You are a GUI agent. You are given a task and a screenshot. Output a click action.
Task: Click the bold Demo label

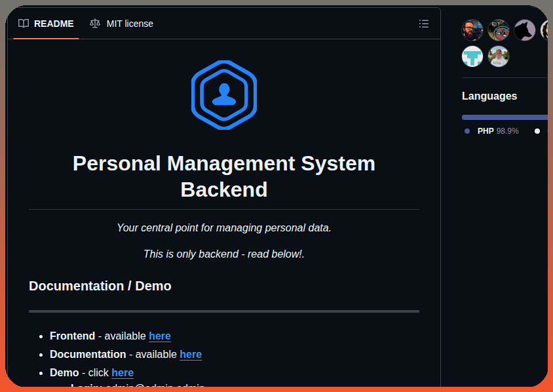click(64, 372)
